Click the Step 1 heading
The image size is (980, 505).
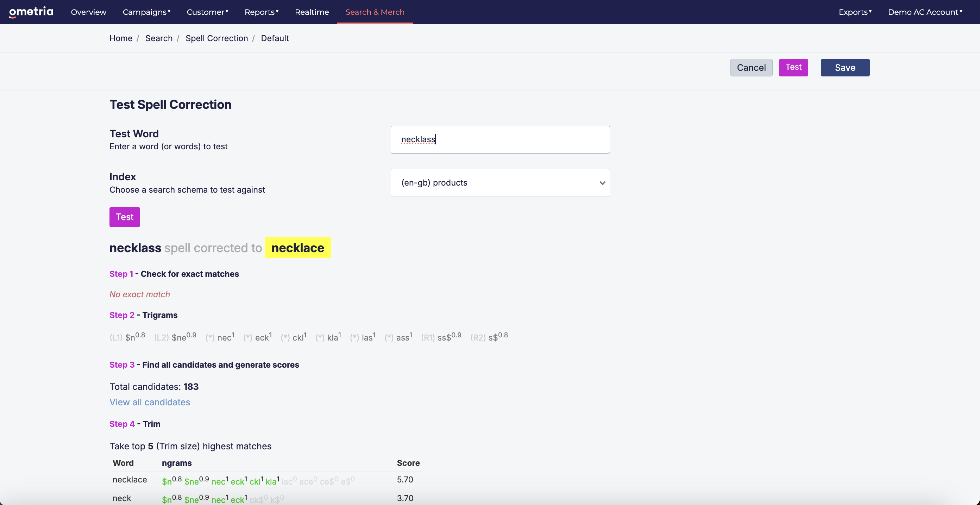174,274
